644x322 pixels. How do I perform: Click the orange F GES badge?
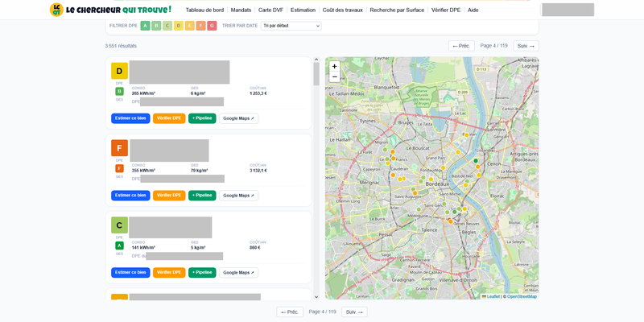click(x=119, y=168)
